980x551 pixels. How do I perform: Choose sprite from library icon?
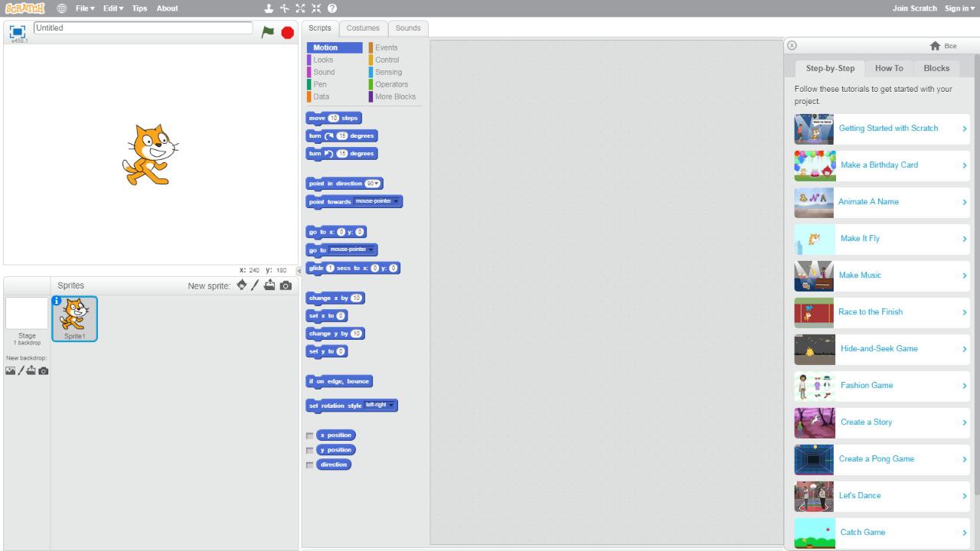click(x=242, y=285)
